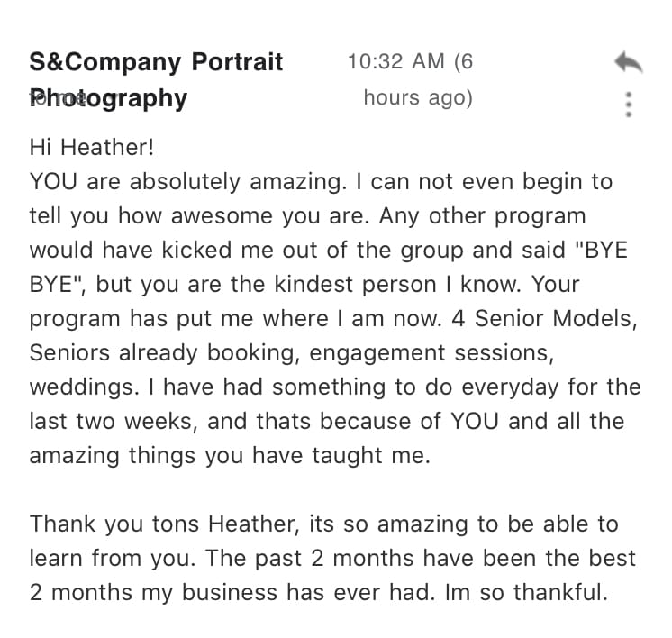Click "engagement sessions," in the message

[431, 354]
